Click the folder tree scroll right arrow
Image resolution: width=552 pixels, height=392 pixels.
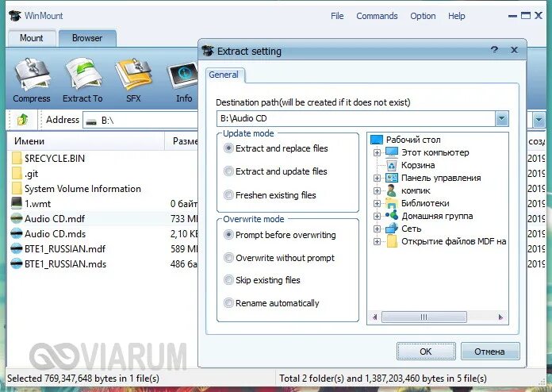pos(500,317)
